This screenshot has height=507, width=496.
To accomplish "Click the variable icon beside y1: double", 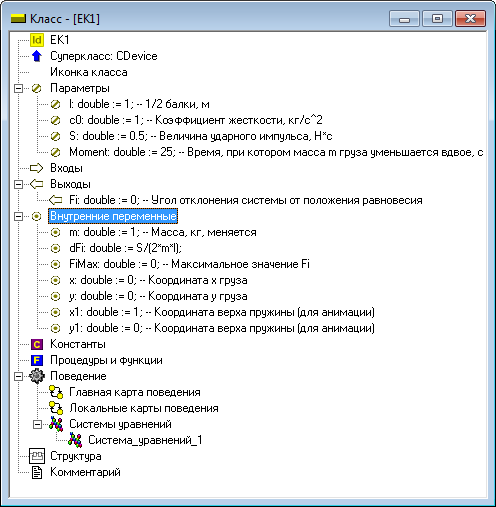I will click(55, 328).
